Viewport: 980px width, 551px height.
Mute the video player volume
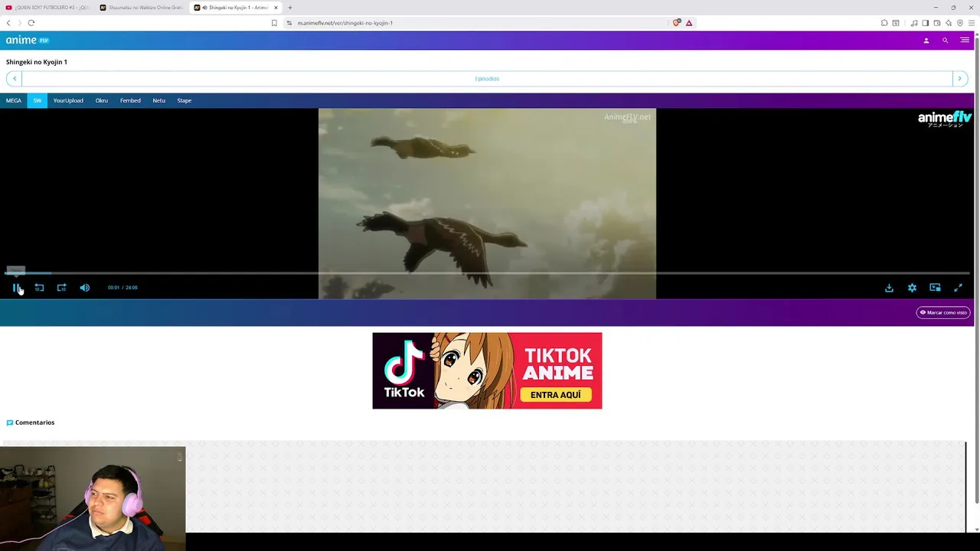click(x=85, y=288)
